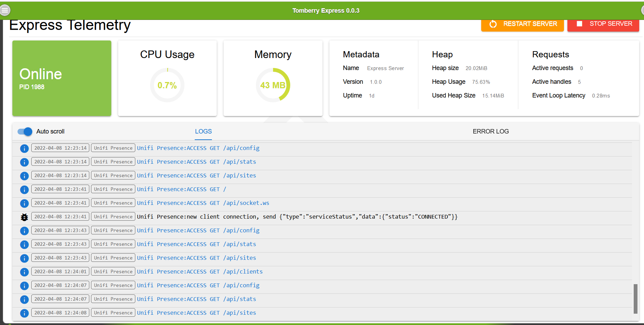Click the debug bug icon in logs

pos(24,217)
